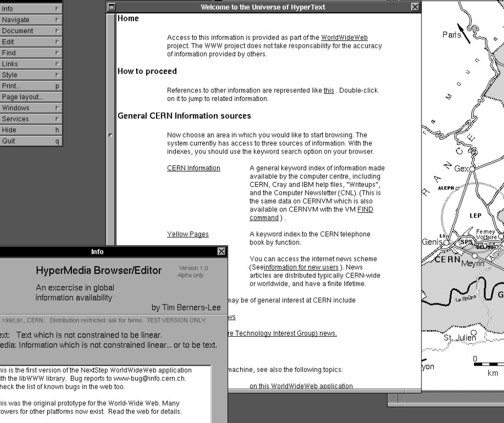The image size is (504, 423).
Task: Click the title bar 'Welcome to the Universe of HyperText'
Action: (263, 7)
